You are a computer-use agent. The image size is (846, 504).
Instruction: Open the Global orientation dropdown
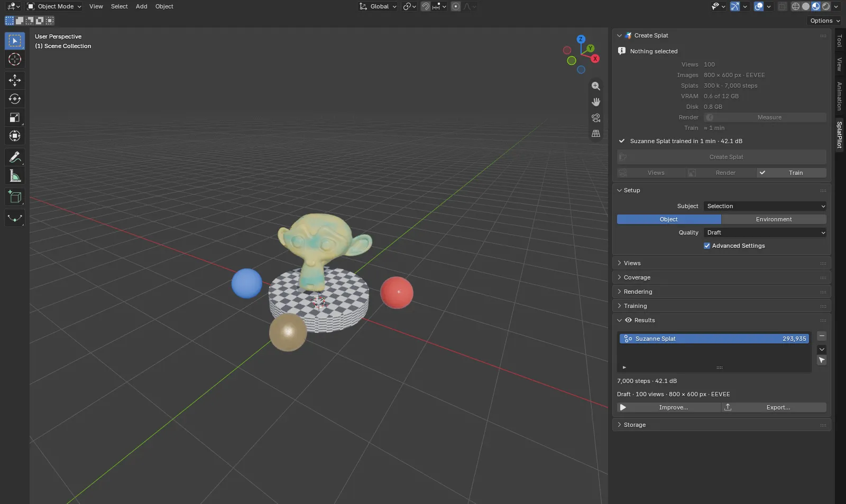(x=378, y=6)
